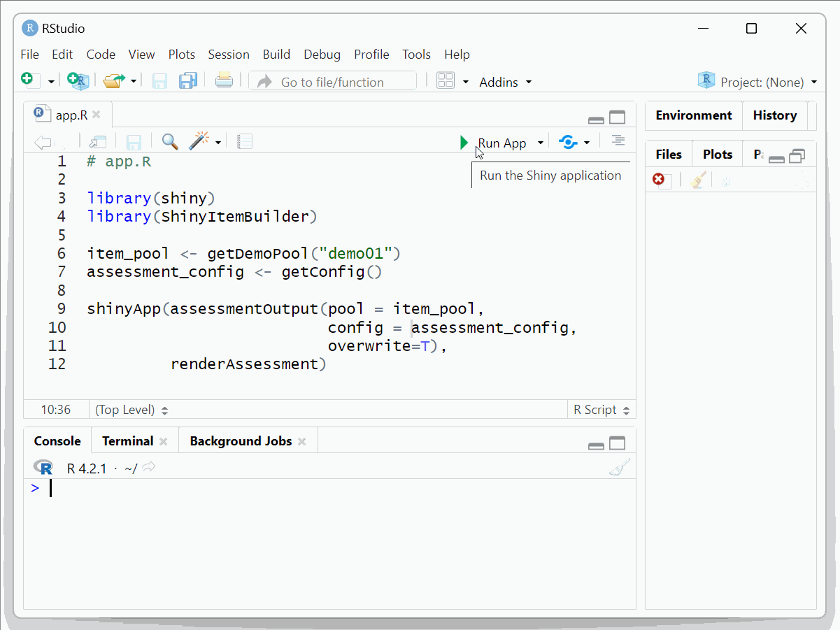Image resolution: width=840 pixels, height=630 pixels.
Task: Open the Plots menu
Action: [182, 55]
